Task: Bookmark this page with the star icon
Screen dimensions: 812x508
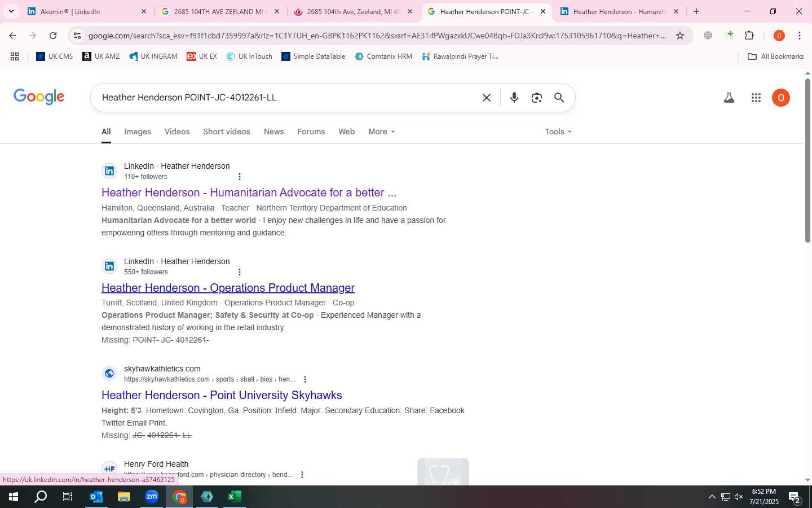Action: (x=680, y=36)
